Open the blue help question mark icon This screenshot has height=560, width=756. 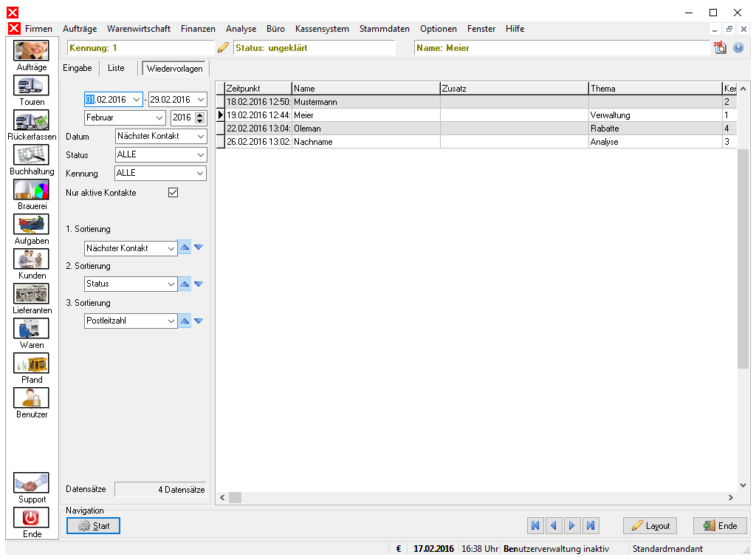tap(738, 47)
